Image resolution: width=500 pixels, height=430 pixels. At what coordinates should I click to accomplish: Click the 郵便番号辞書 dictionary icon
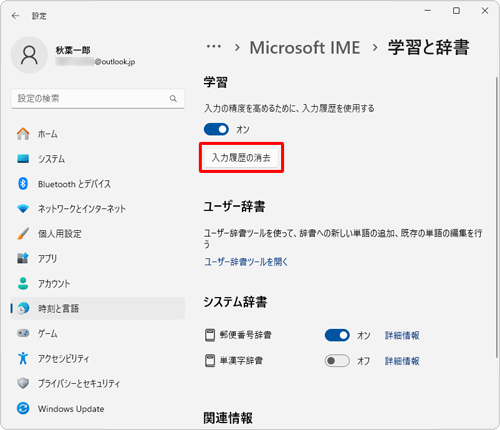coord(210,335)
